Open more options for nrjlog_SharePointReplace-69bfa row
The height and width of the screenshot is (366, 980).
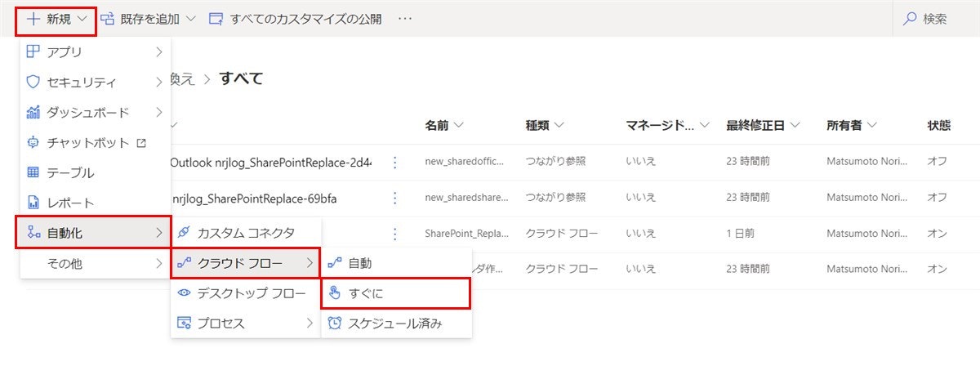point(395,198)
